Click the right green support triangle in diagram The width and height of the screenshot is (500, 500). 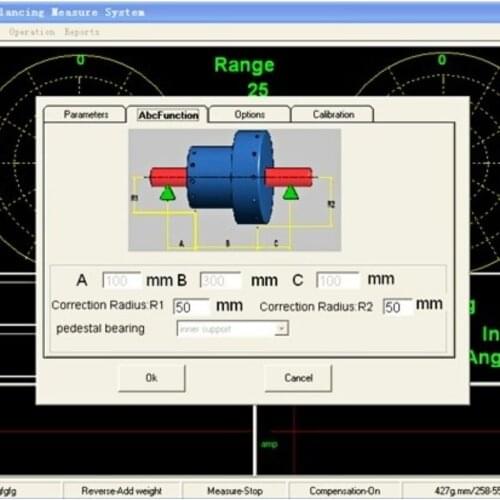[x=291, y=193]
